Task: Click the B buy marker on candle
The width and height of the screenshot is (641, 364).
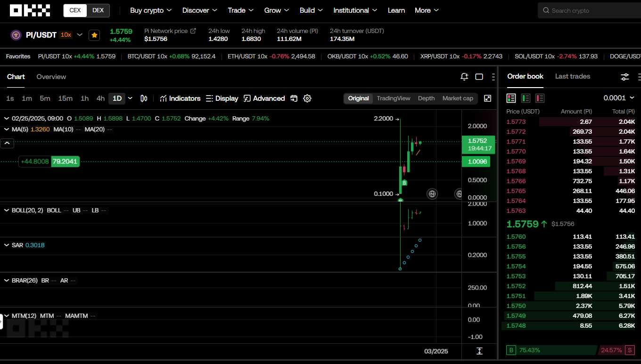Action: [x=404, y=183]
